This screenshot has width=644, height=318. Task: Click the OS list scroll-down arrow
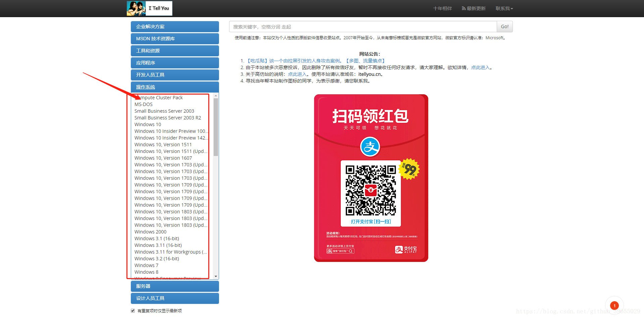tap(216, 276)
